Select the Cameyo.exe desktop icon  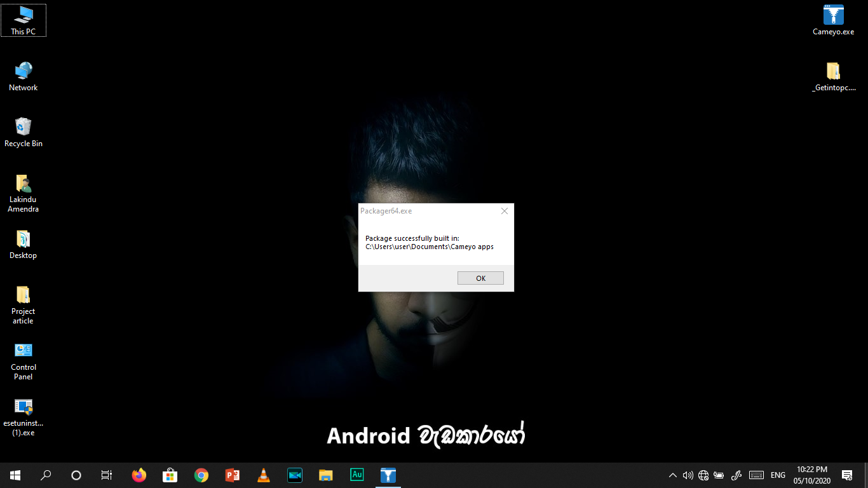pos(833,20)
